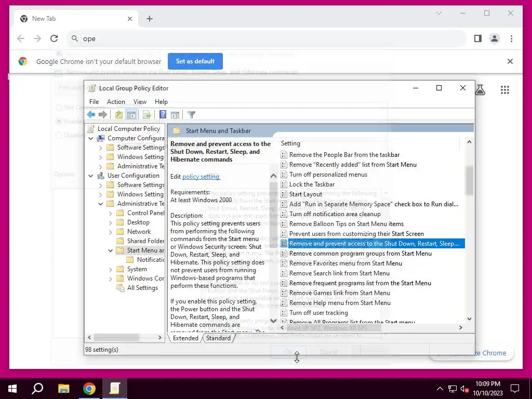Open Google apps grid icon

505,90
